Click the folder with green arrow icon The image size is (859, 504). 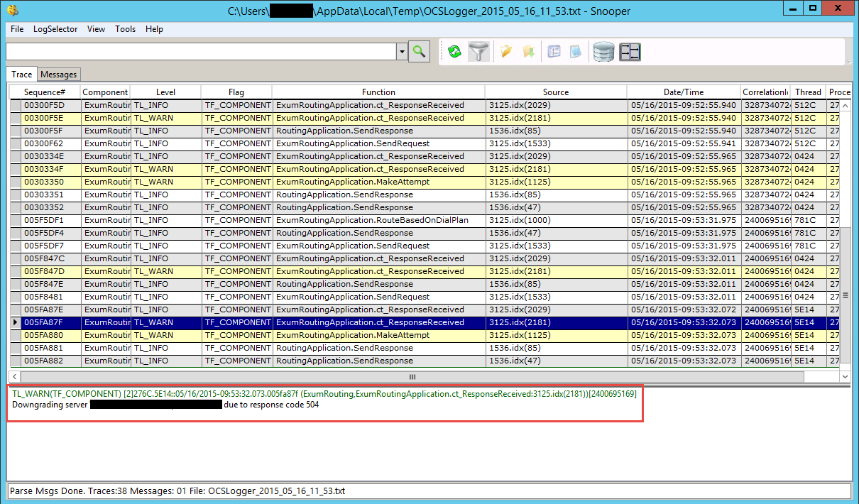pos(528,51)
